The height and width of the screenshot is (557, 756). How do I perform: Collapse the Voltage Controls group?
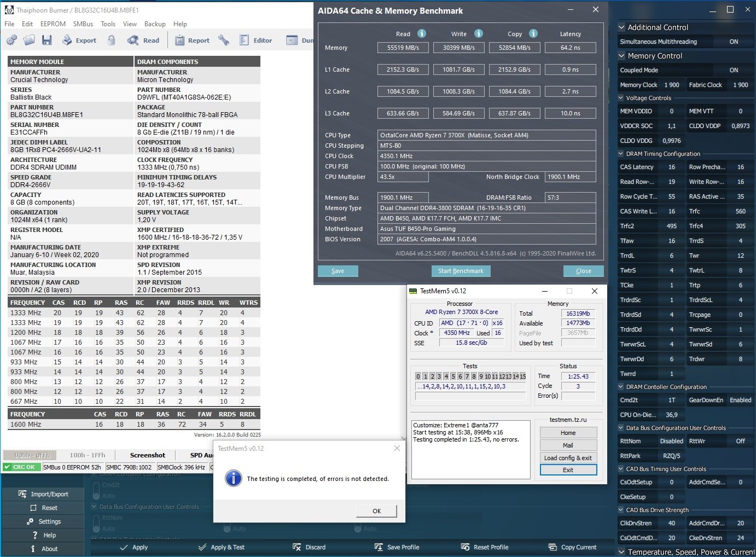click(x=621, y=98)
